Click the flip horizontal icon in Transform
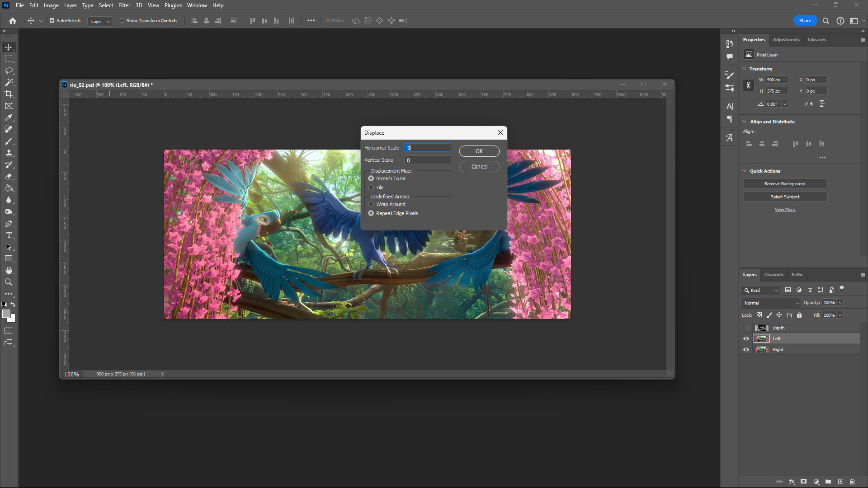This screenshot has height=488, width=868. [809, 104]
